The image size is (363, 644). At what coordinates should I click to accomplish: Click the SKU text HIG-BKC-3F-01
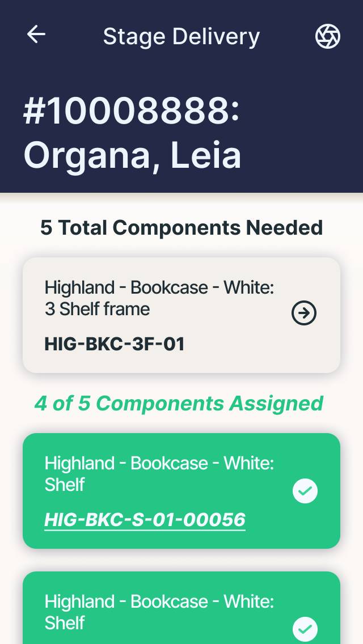115,344
